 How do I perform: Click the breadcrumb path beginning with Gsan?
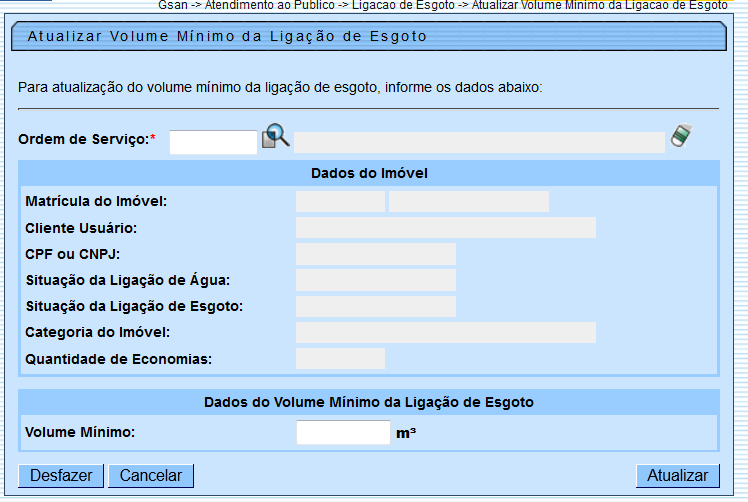pos(443,5)
